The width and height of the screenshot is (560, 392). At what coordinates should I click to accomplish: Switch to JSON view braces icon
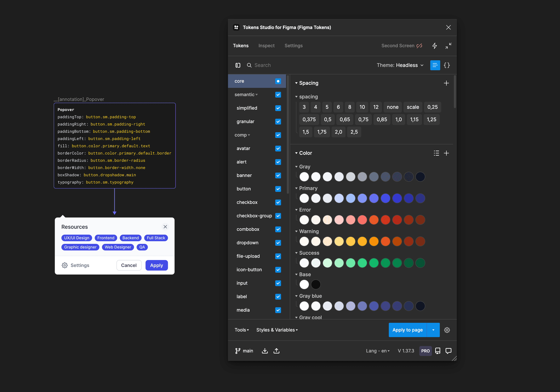(447, 65)
